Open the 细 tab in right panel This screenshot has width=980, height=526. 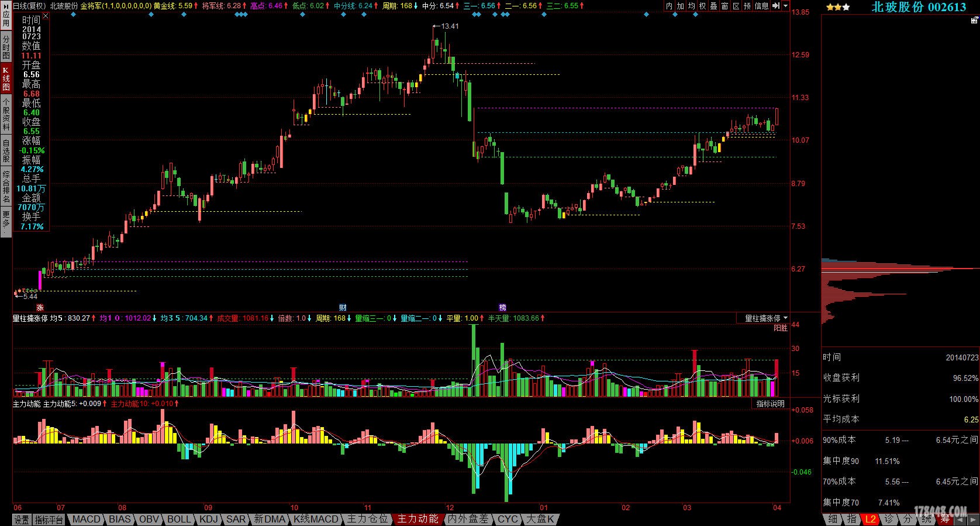tap(833, 519)
